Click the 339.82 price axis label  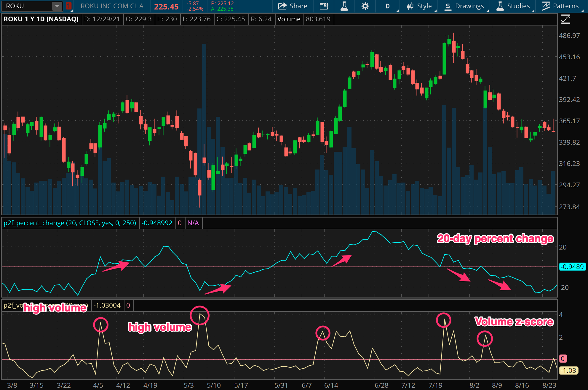coord(569,142)
